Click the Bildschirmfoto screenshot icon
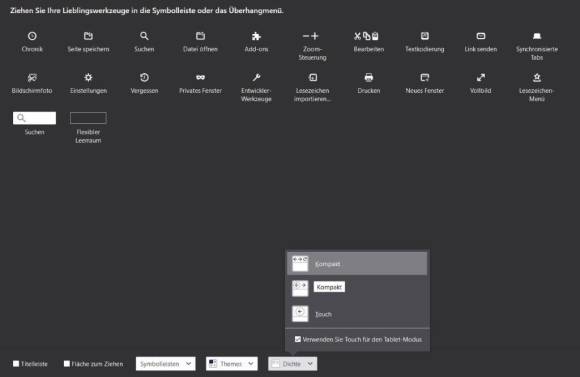 [x=32, y=77]
